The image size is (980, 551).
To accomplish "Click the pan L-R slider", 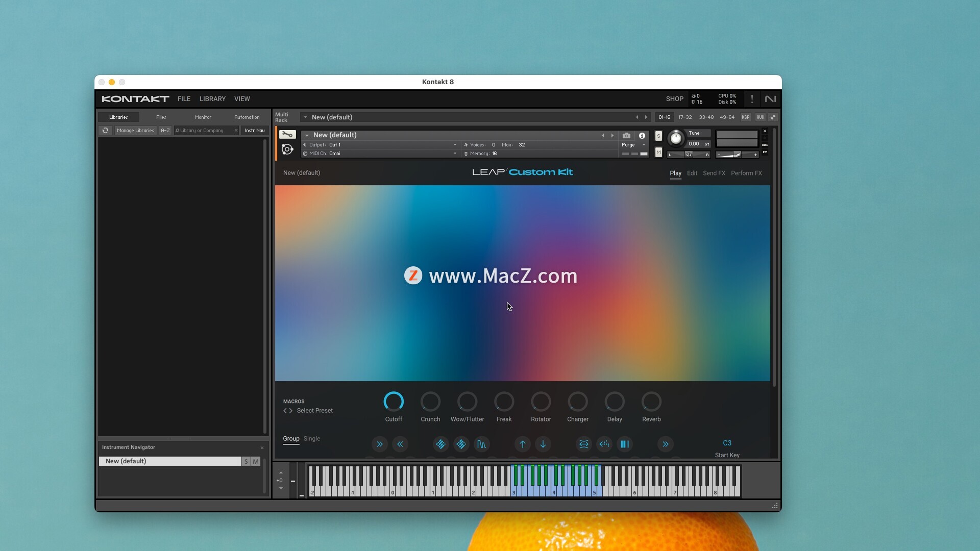I will [689, 155].
